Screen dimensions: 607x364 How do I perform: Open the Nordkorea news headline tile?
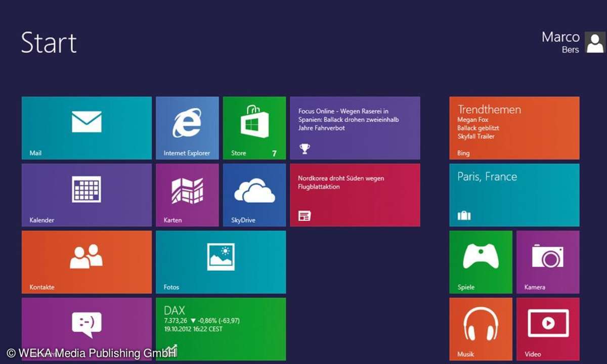click(355, 195)
